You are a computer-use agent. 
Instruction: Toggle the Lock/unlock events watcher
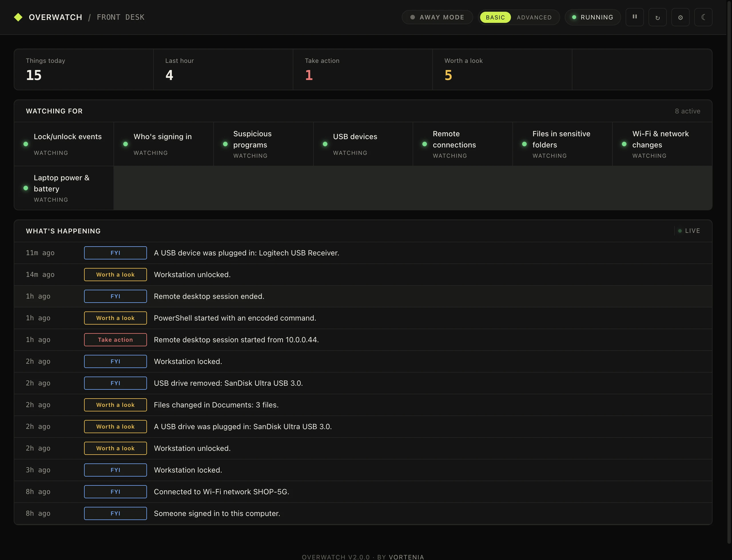click(64, 144)
